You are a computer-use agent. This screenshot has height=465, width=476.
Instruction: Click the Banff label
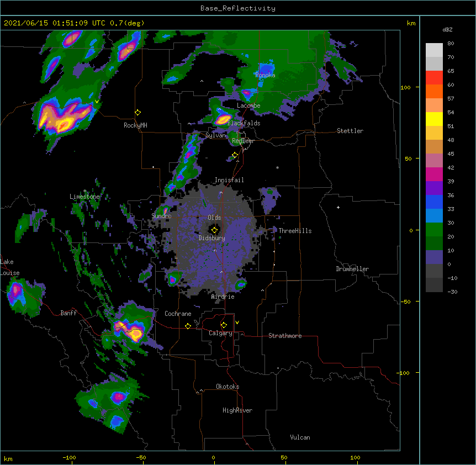[68, 313]
